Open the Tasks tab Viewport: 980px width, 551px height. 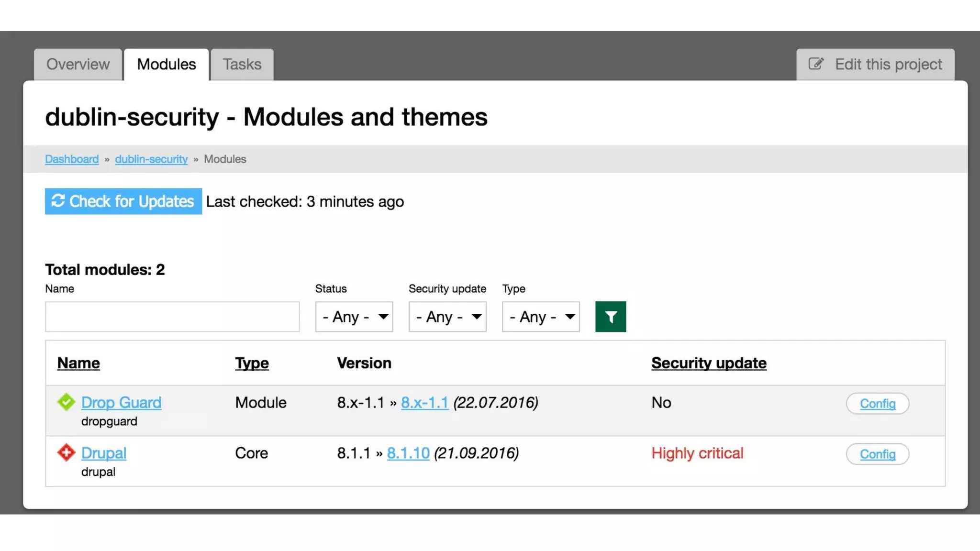pos(242,64)
